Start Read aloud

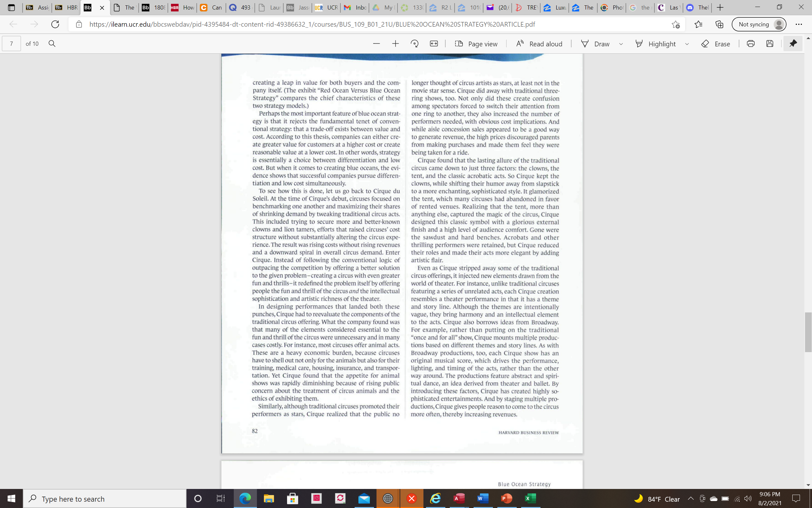coord(539,44)
